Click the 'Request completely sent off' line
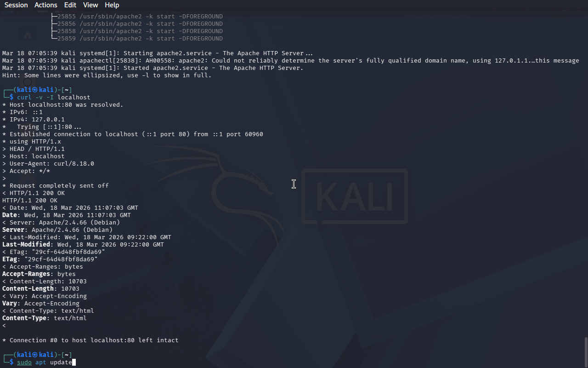 (56, 186)
